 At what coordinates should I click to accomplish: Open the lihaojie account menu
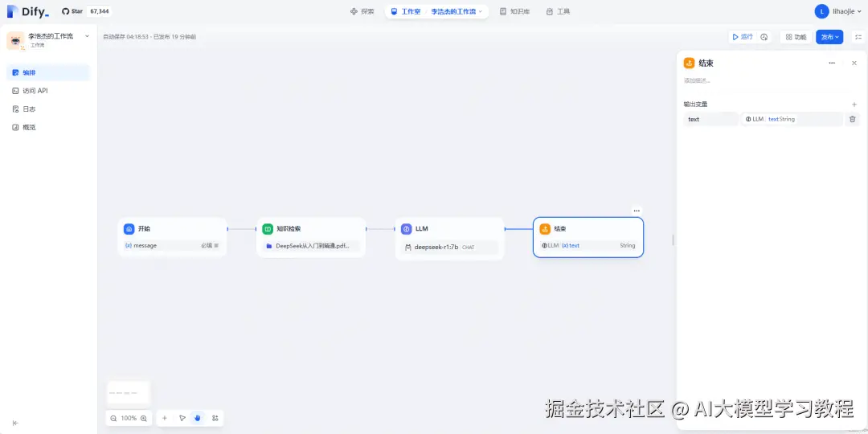click(x=838, y=11)
